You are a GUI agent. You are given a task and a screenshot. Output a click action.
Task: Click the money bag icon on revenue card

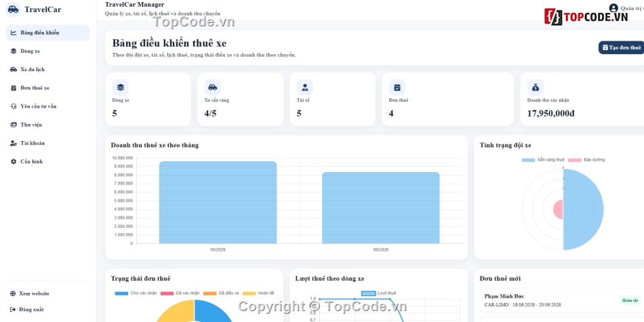coord(536,87)
